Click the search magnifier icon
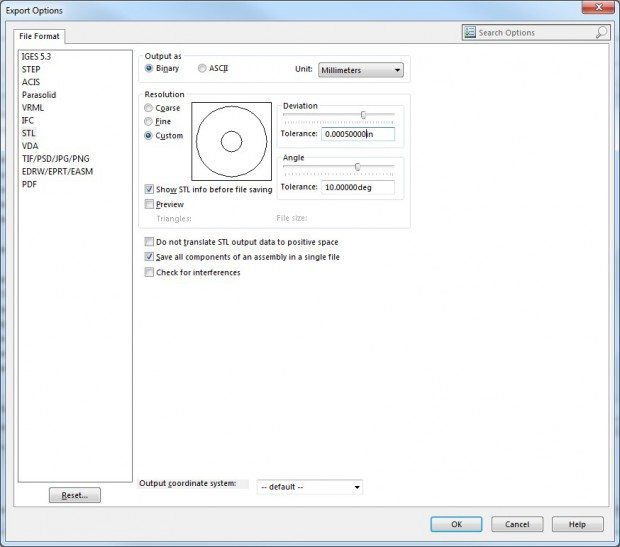Image resolution: width=620 pixels, height=547 pixels. click(x=601, y=32)
